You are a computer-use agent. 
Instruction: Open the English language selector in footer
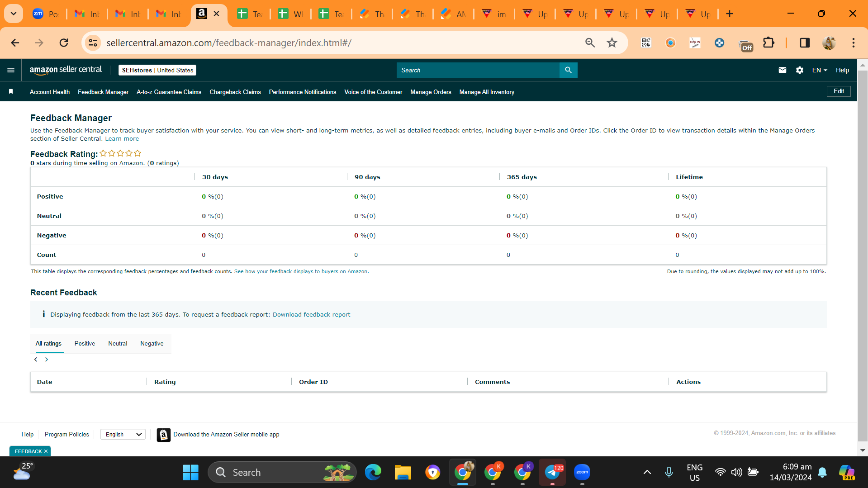(x=123, y=435)
